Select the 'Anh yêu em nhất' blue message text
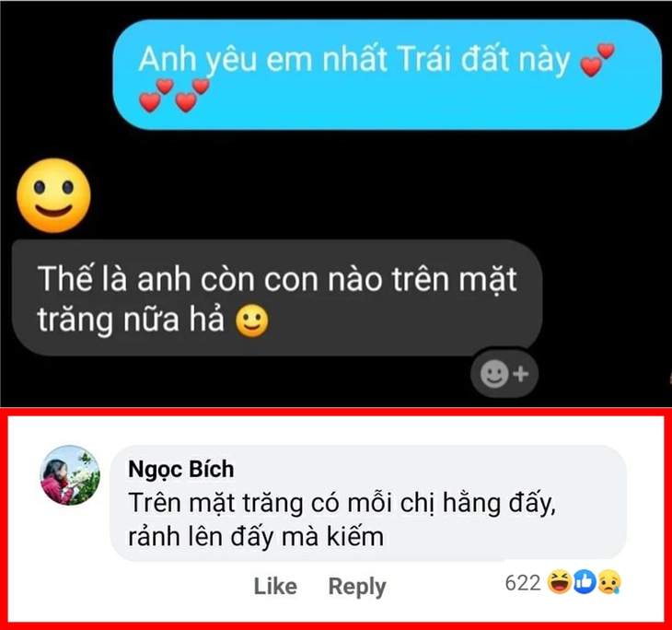This screenshot has height=630, width=672. click(249, 60)
